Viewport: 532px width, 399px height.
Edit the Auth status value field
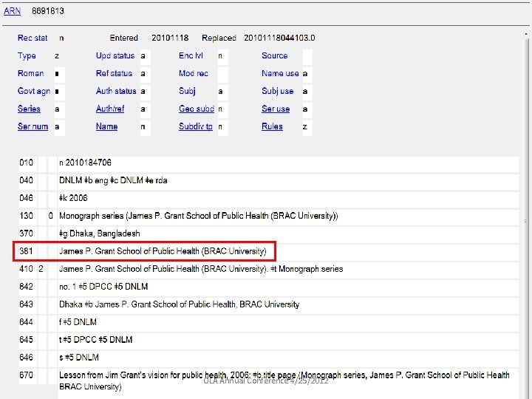tap(146, 92)
